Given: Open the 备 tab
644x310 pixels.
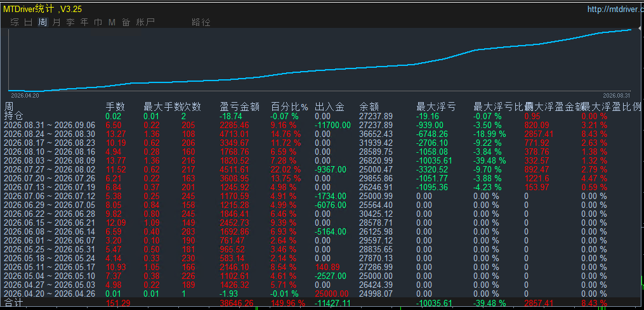Looking at the screenshot, I should [126, 22].
